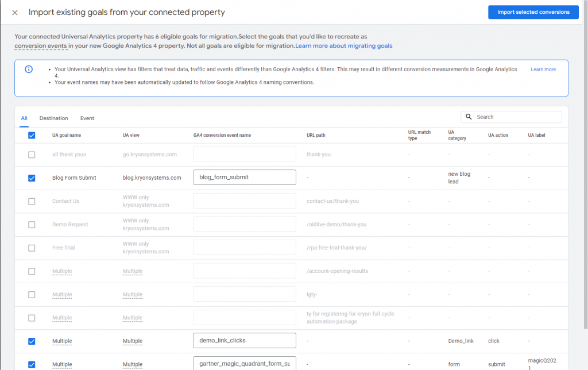Screen dimensions: 588x370
Task: Select the All tab
Action: pyautogui.click(x=24, y=118)
